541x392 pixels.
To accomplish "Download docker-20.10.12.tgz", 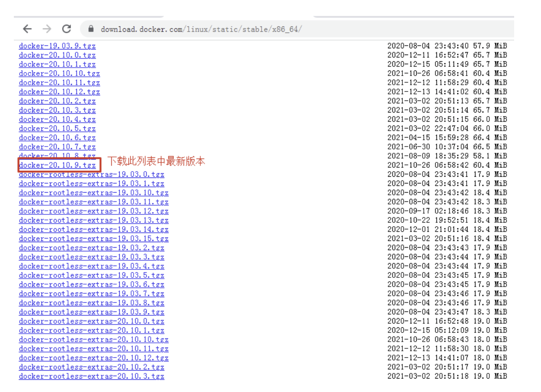I will coord(59,92).
